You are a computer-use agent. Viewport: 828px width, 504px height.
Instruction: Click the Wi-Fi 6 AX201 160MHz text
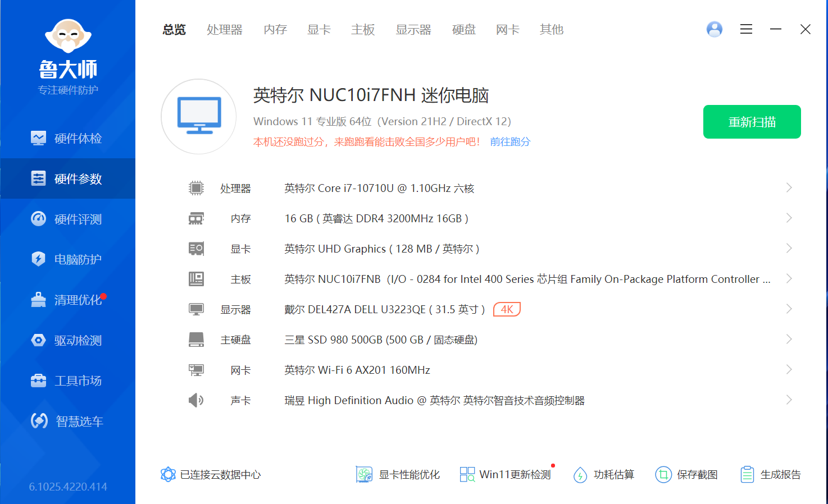(x=357, y=370)
